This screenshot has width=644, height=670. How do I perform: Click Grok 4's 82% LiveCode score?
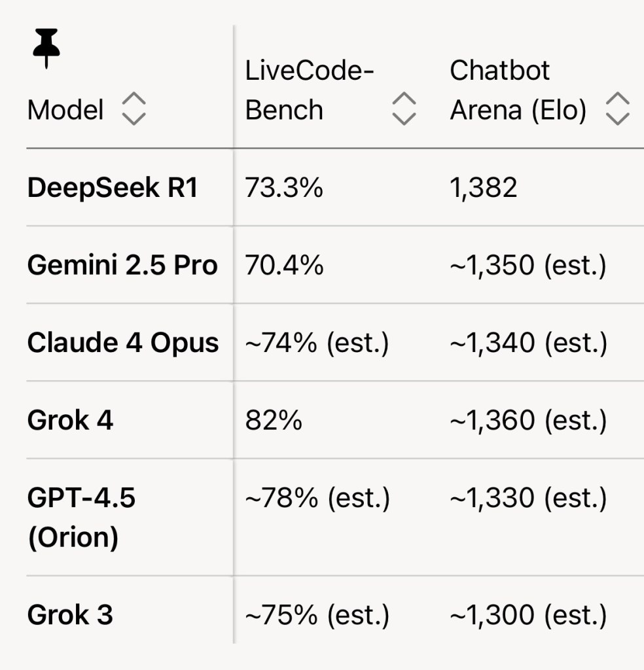point(274,420)
